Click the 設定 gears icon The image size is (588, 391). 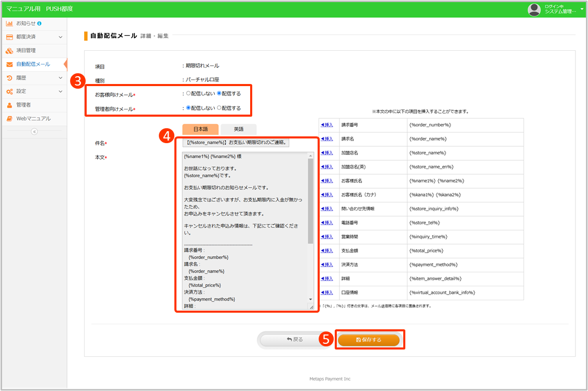[x=9, y=91]
